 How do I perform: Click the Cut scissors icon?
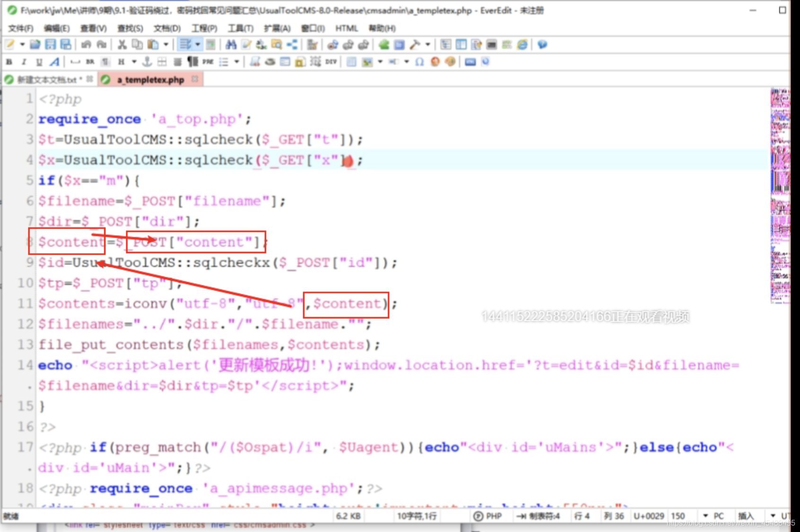122,44
